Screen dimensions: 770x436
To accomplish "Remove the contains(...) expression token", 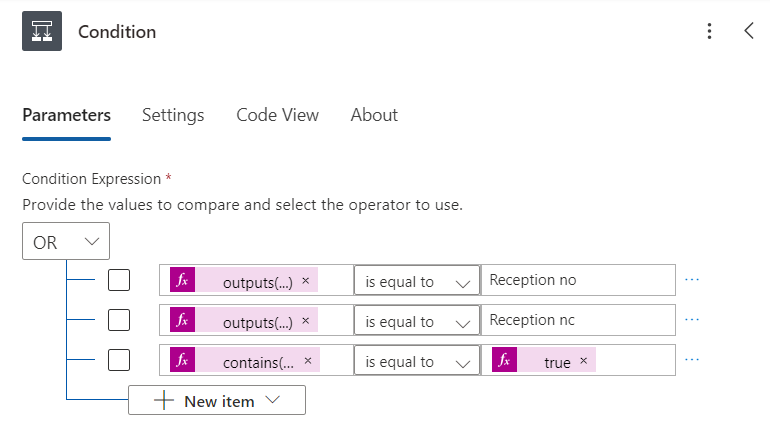I will click(308, 361).
